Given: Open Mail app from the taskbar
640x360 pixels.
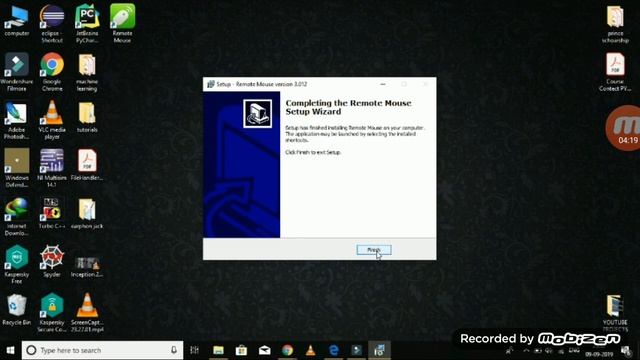Looking at the screenshot, I should [264, 350].
